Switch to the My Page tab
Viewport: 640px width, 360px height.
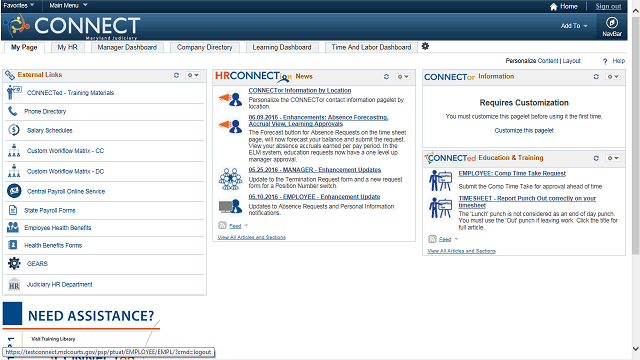click(24, 47)
